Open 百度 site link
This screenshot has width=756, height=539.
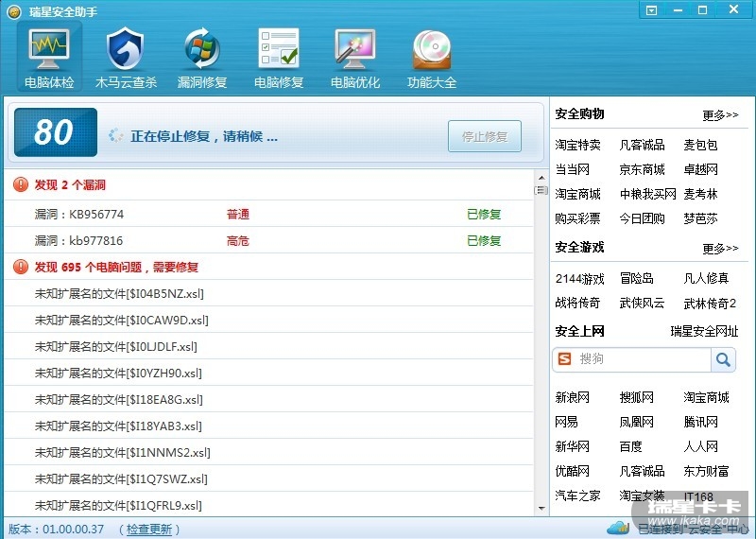630,446
